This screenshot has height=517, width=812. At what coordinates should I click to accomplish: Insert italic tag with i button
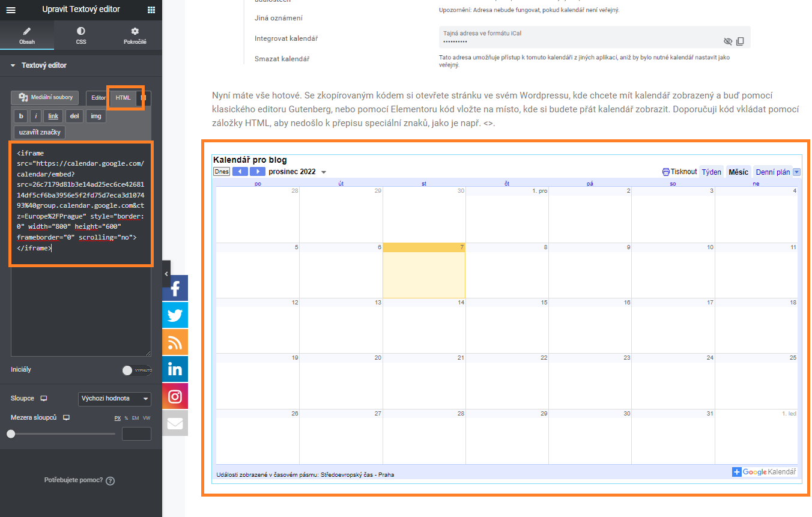[x=36, y=116]
